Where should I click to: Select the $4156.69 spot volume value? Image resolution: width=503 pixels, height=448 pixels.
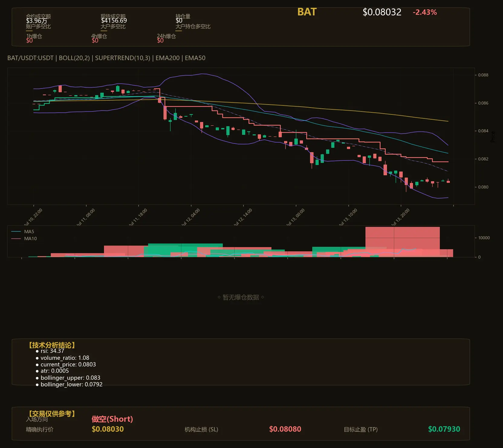click(114, 21)
